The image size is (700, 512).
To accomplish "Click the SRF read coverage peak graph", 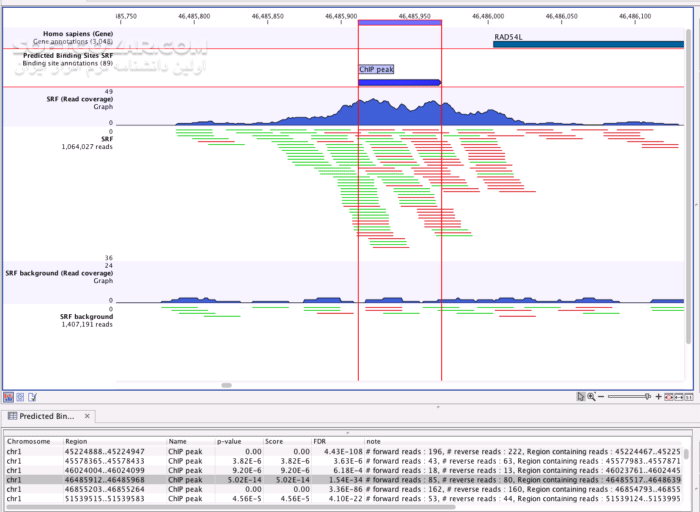I will (399, 112).
